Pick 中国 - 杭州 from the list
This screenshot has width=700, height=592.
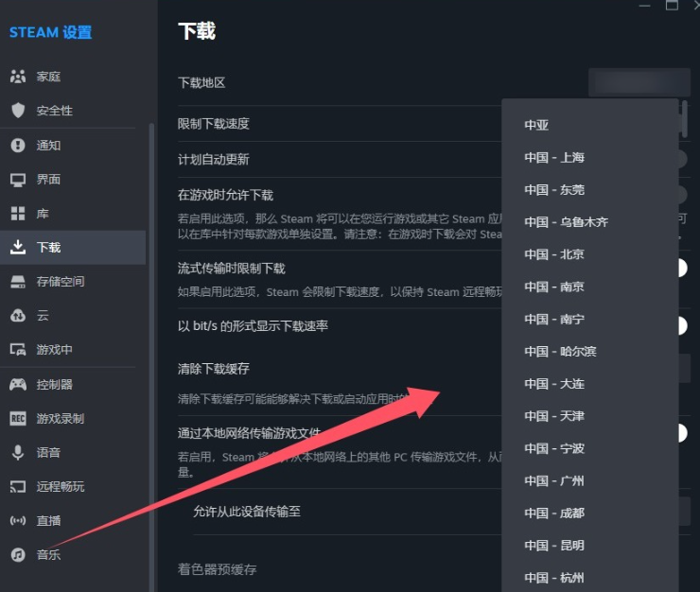(589, 578)
